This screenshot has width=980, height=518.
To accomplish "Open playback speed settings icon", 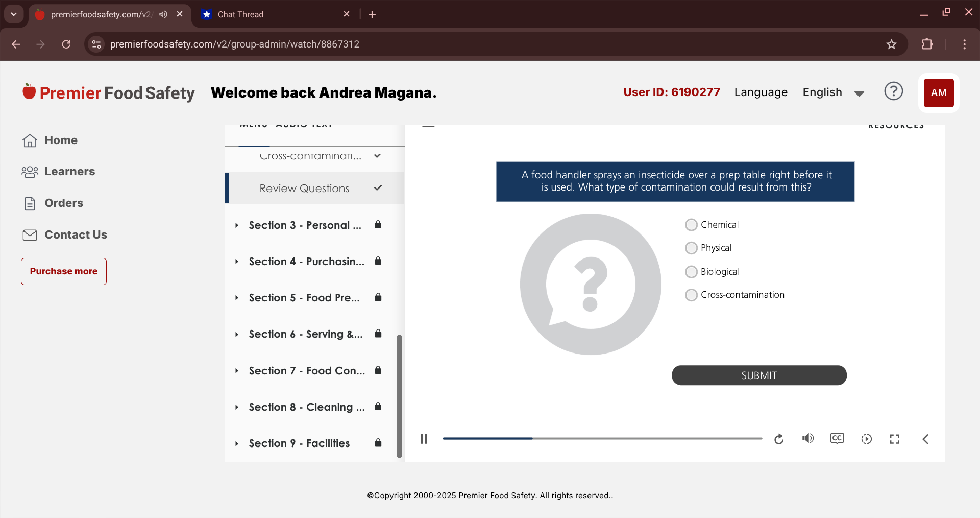I will pyautogui.click(x=867, y=439).
